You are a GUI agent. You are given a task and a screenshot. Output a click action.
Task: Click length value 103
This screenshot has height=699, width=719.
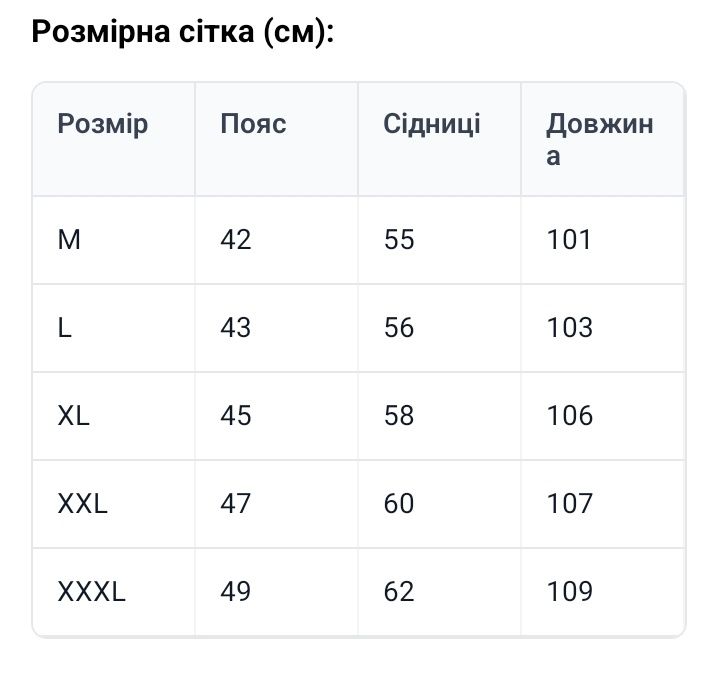[x=569, y=328]
